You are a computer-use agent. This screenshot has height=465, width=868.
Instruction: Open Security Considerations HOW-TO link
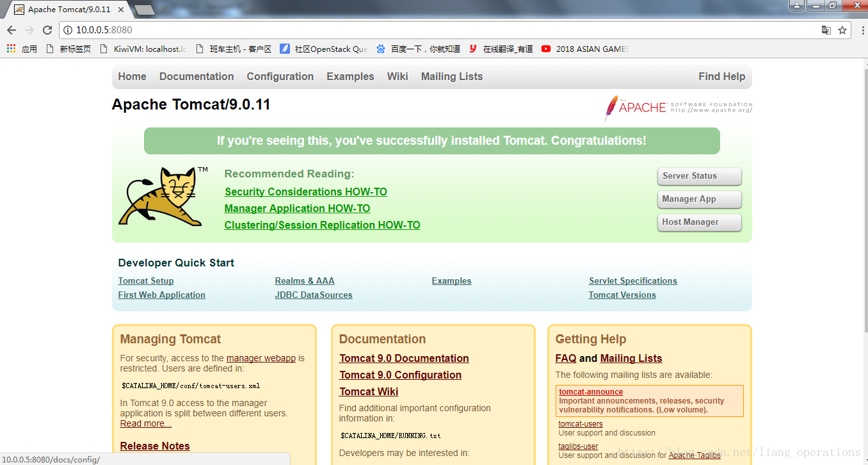pos(306,192)
